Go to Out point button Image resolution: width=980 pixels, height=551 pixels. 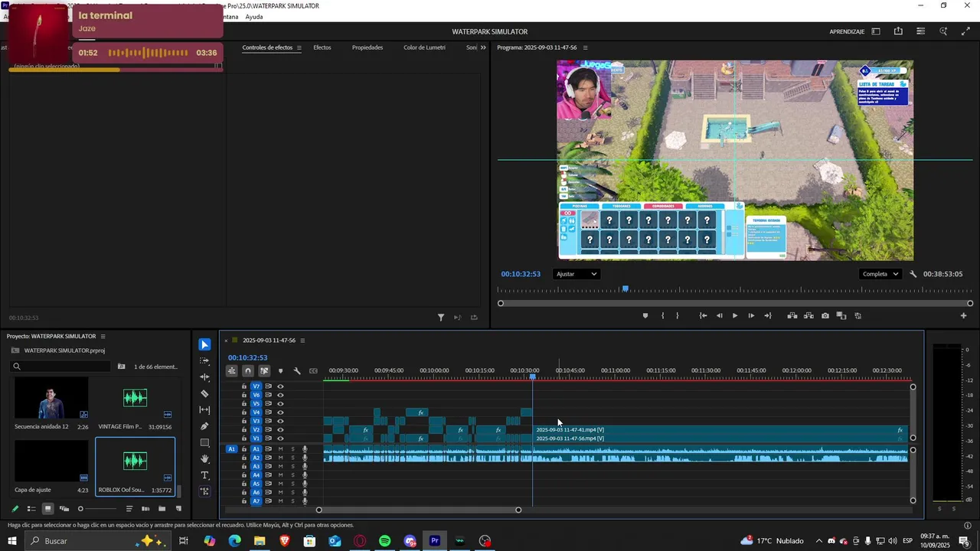768,315
